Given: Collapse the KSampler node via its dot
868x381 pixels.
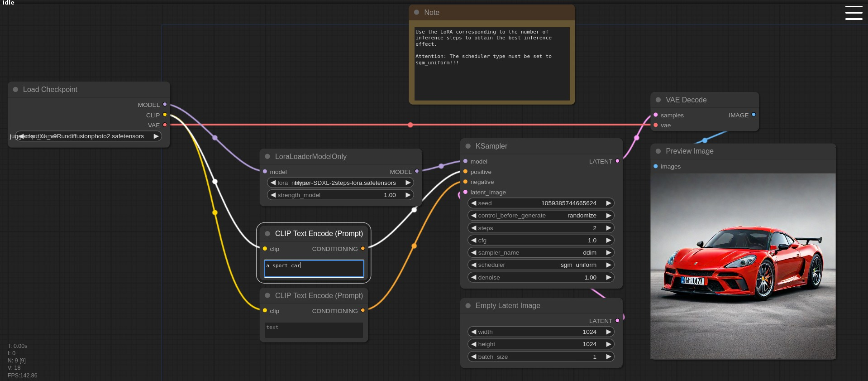Looking at the screenshot, I should pos(468,146).
